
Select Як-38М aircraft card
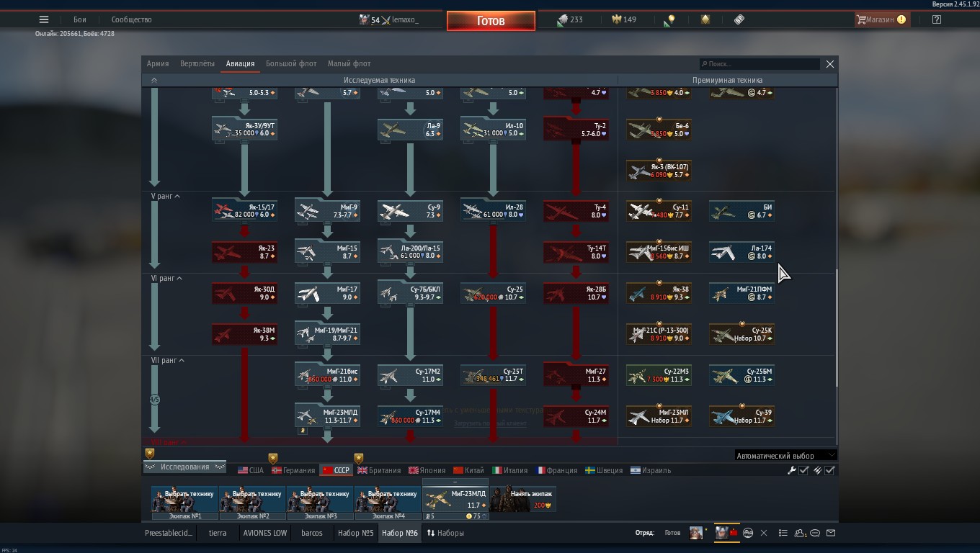tap(244, 333)
